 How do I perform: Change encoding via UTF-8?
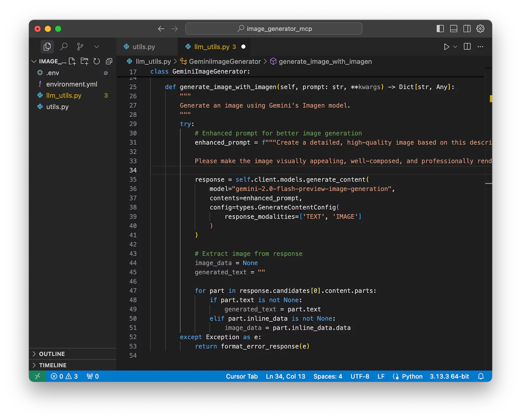tap(360, 376)
